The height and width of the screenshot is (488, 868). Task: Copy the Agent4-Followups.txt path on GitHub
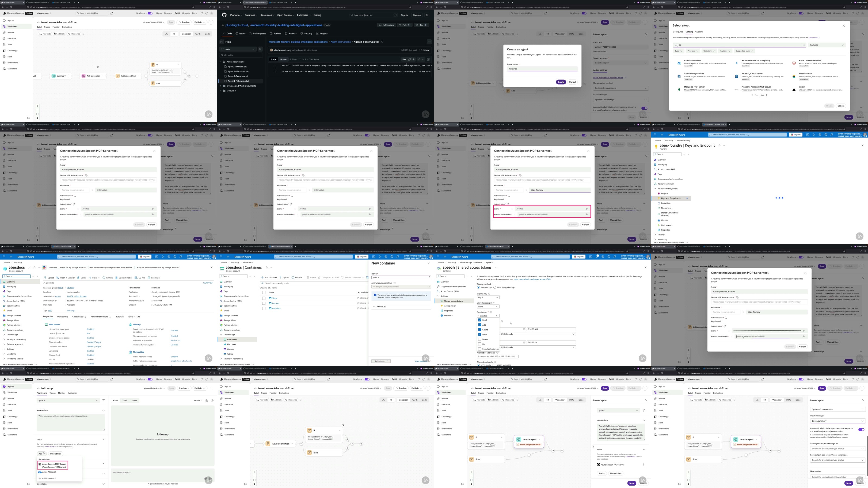(382, 42)
